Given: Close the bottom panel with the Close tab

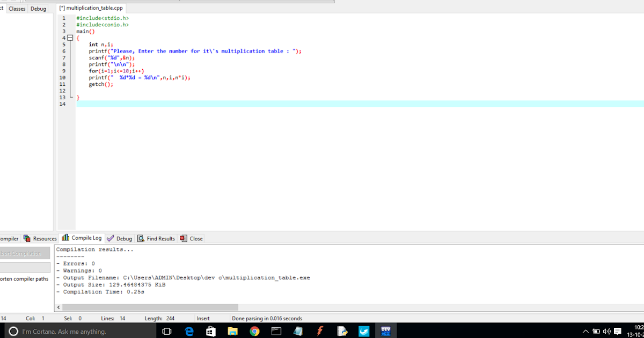Looking at the screenshot, I should click(x=191, y=238).
